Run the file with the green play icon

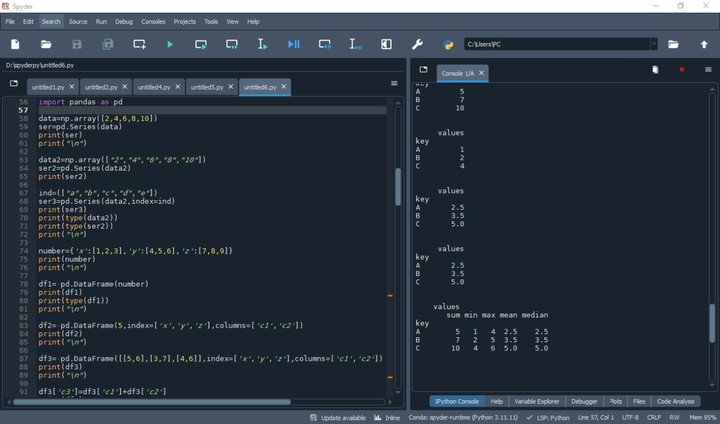[170, 44]
